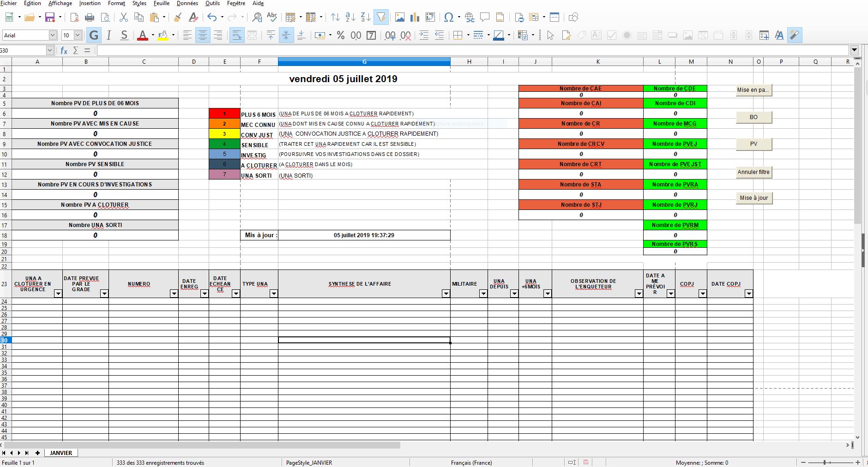Sort the data ascending
The width and height of the screenshot is (868, 467).
point(349,17)
